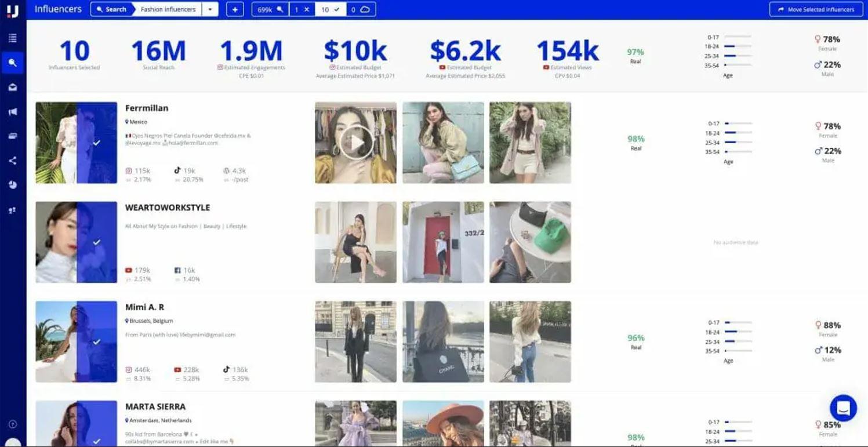This screenshot has width=868, height=447.
Task: Select the 0 cloud saved tab
Action: [x=361, y=9]
